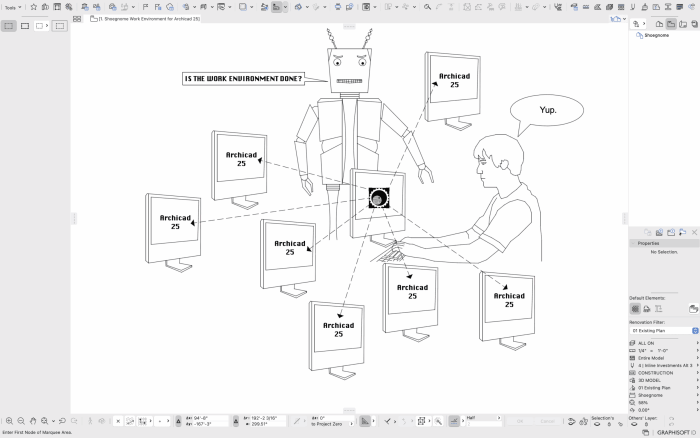The image size is (700, 438).
Task: Open the Inline Investments pen set option
Action: 664,365
